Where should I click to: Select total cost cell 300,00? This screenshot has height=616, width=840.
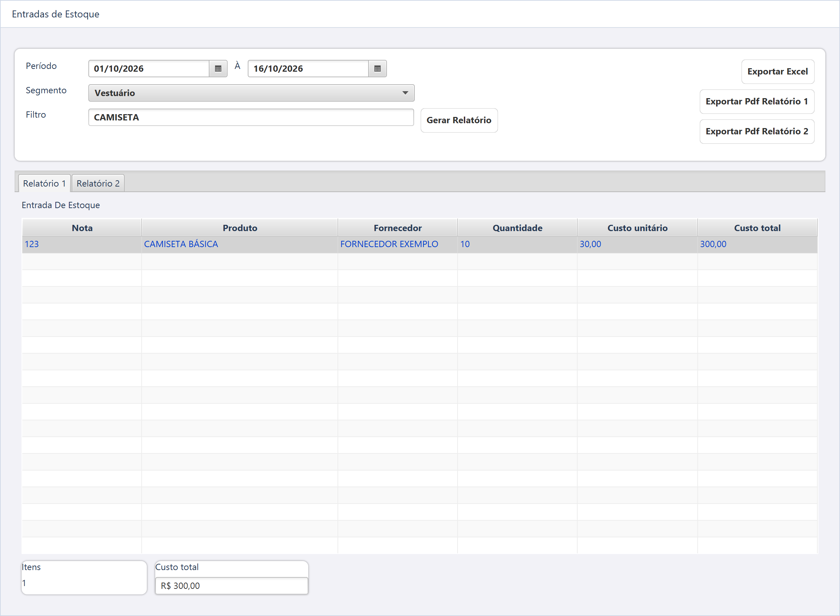point(757,244)
